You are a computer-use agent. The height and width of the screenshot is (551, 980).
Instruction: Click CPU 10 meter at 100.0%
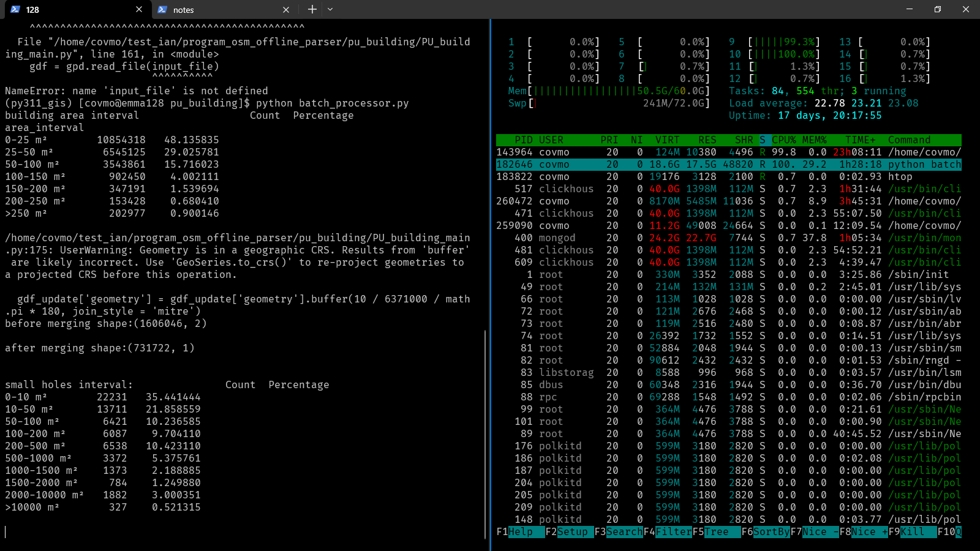[x=775, y=54]
